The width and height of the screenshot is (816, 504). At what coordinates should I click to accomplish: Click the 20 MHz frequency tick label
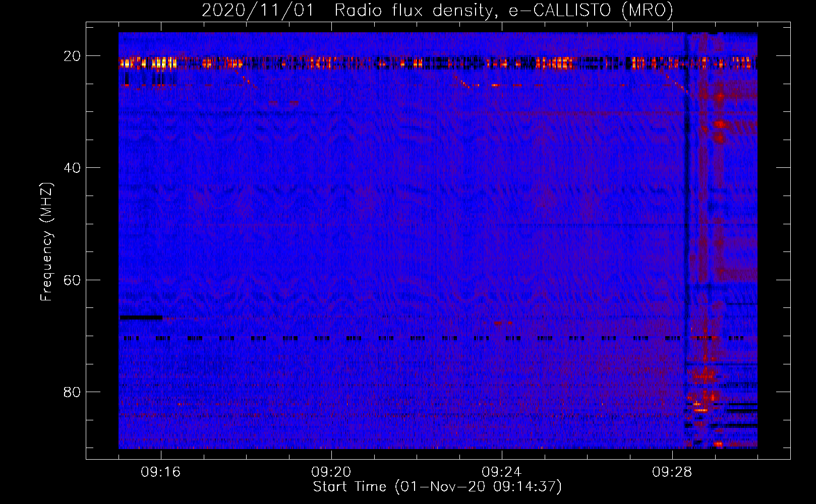tap(72, 56)
